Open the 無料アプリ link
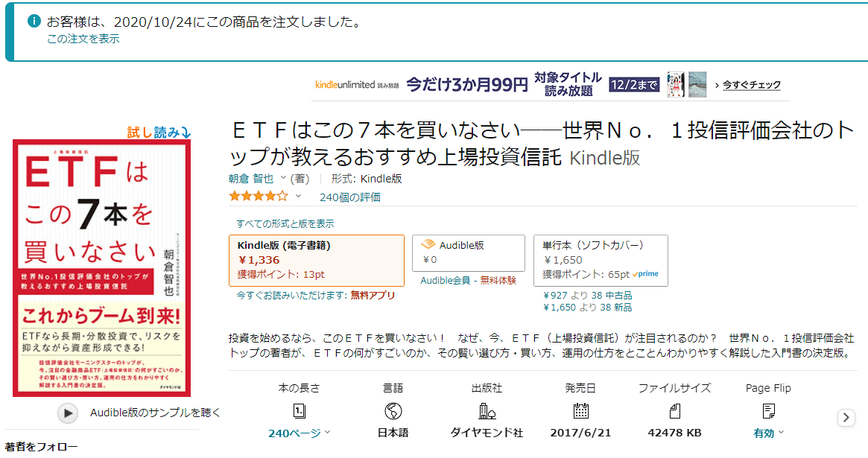The height and width of the screenshot is (458, 868). tap(373, 296)
